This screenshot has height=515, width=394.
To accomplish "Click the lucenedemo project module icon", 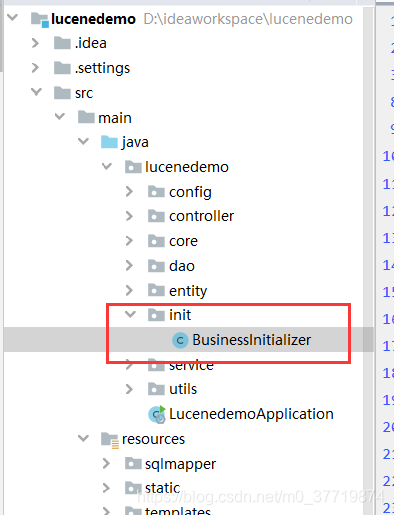I will pyautogui.click(x=40, y=20).
